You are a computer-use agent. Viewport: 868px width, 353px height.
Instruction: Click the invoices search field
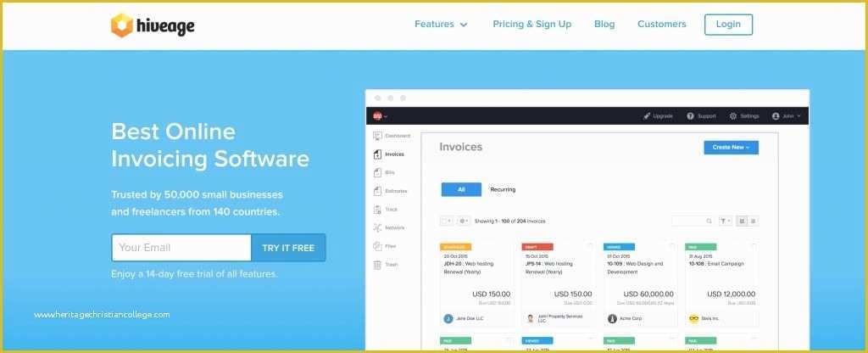693,221
